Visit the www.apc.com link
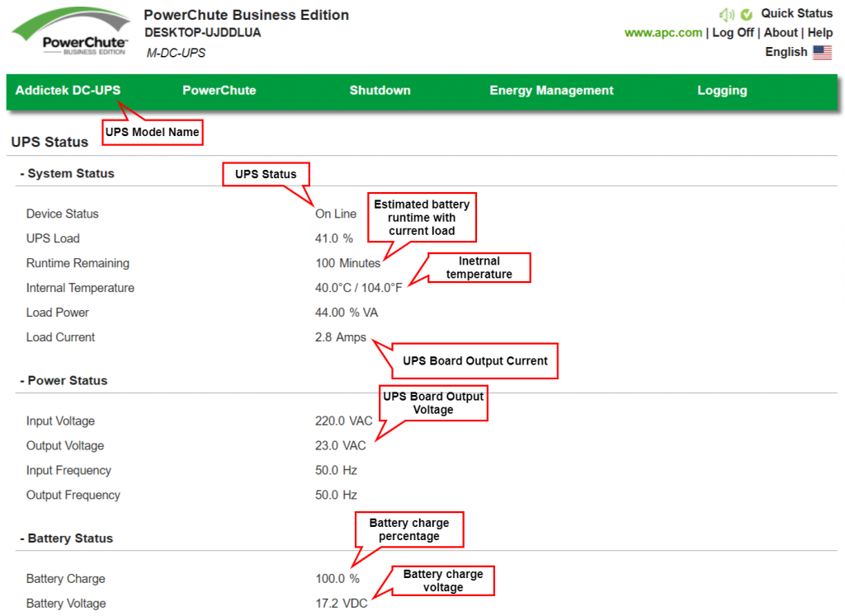Viewport: 845px width, 616px height. [663, 33]
